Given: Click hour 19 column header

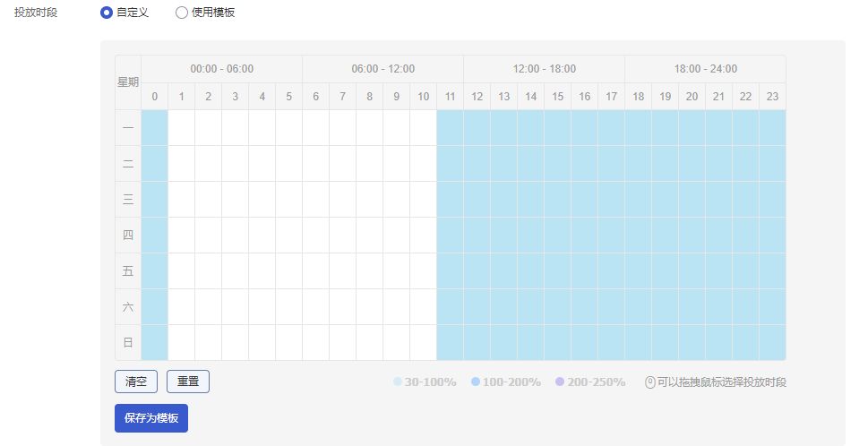Looking at the screenshot, I should point(665,97).
